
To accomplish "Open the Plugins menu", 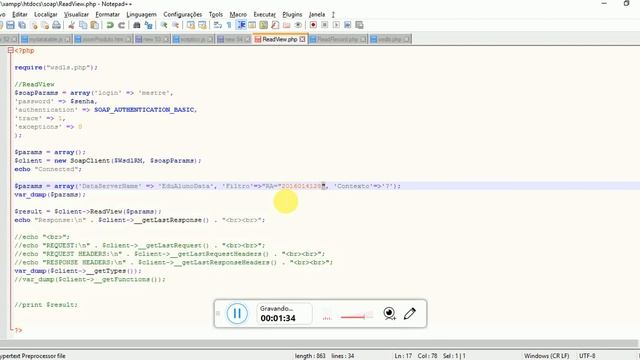I will (292, 14).
